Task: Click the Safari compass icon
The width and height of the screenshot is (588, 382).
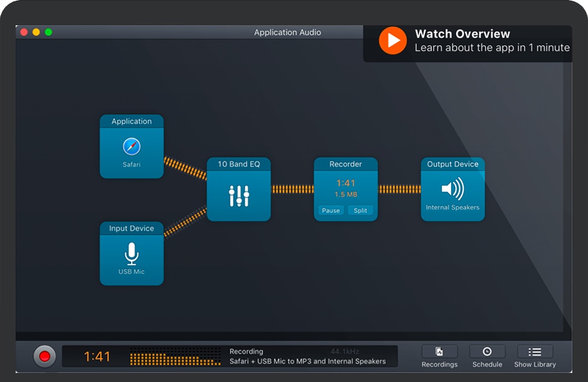Action: pyautogui.click(x=131, y=146)
